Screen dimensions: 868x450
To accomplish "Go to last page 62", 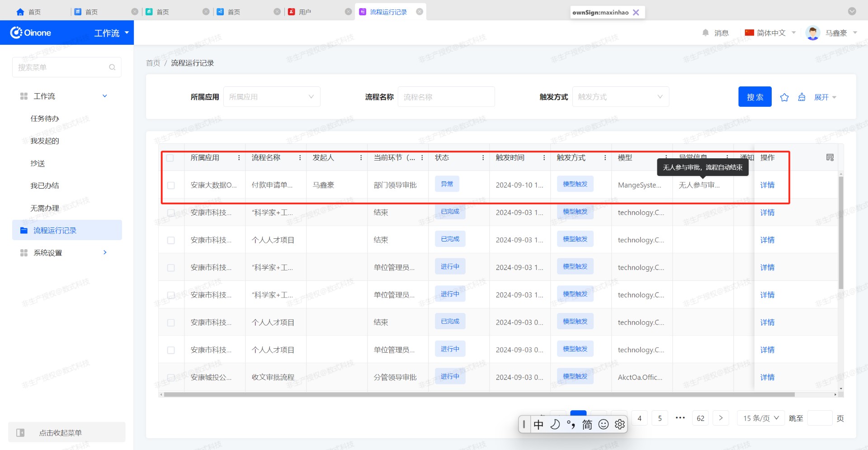I will (x=701, y=418).
